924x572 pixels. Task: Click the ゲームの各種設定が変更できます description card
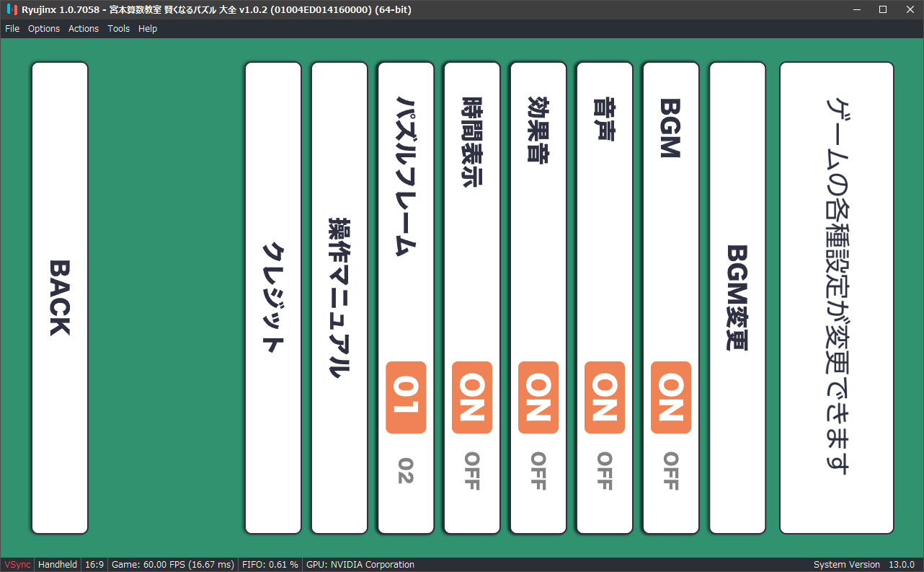837,298
